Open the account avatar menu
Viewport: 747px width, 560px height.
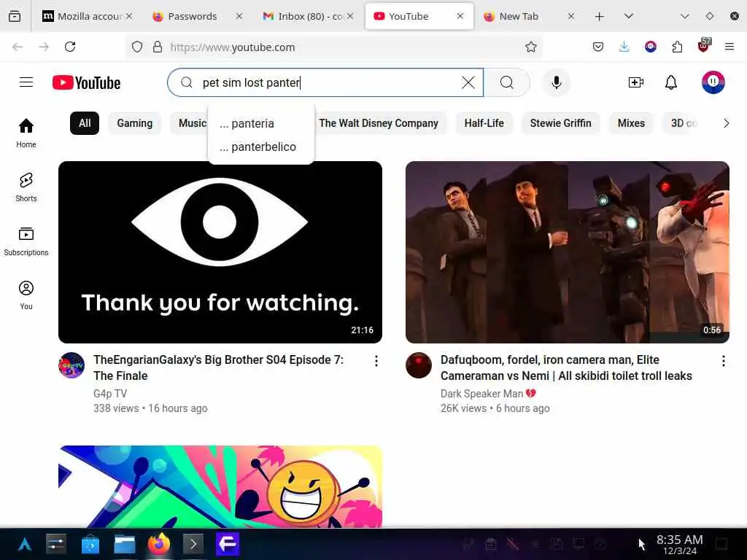click(713, 82)
